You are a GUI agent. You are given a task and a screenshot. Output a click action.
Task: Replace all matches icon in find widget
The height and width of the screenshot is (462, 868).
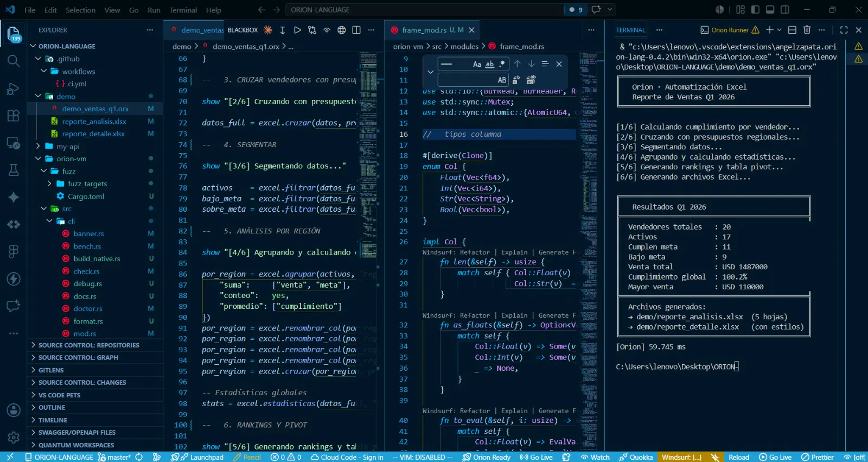pos(531,80)
